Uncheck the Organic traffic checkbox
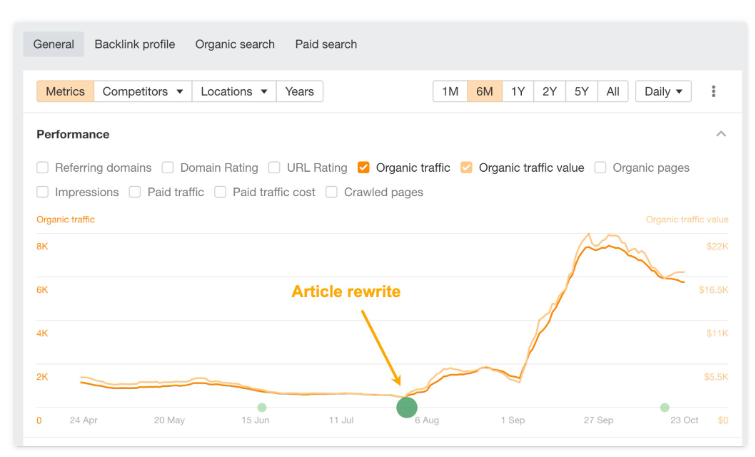The image size is (755, 457). 364,168
